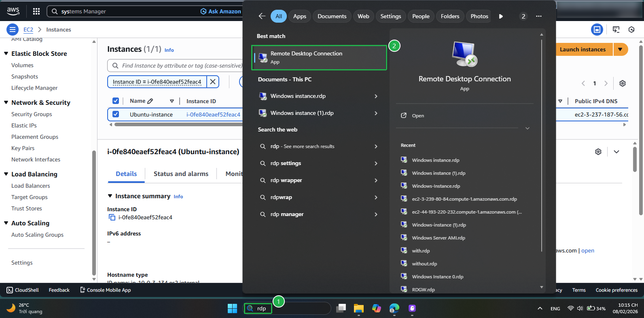This screenshot has width=644, height=318.
Task: Edit the Name column pencil icon
Action: point(150,101)
